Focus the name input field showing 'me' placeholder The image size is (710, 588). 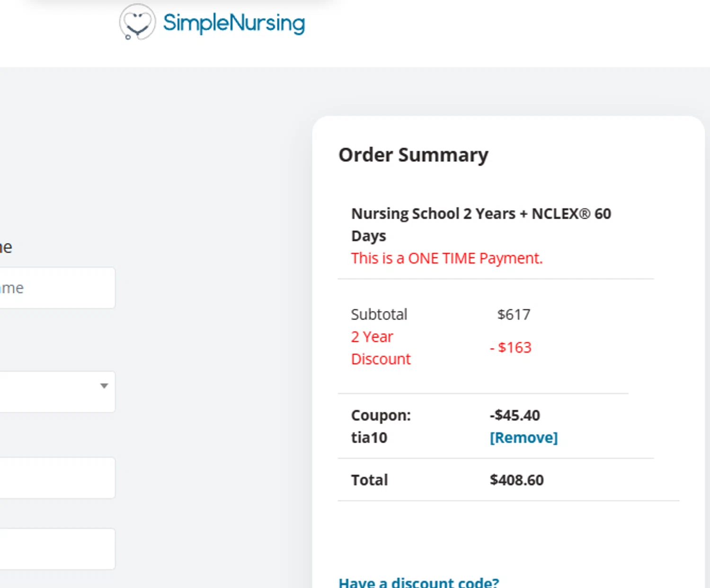click(x=57, y=288)
